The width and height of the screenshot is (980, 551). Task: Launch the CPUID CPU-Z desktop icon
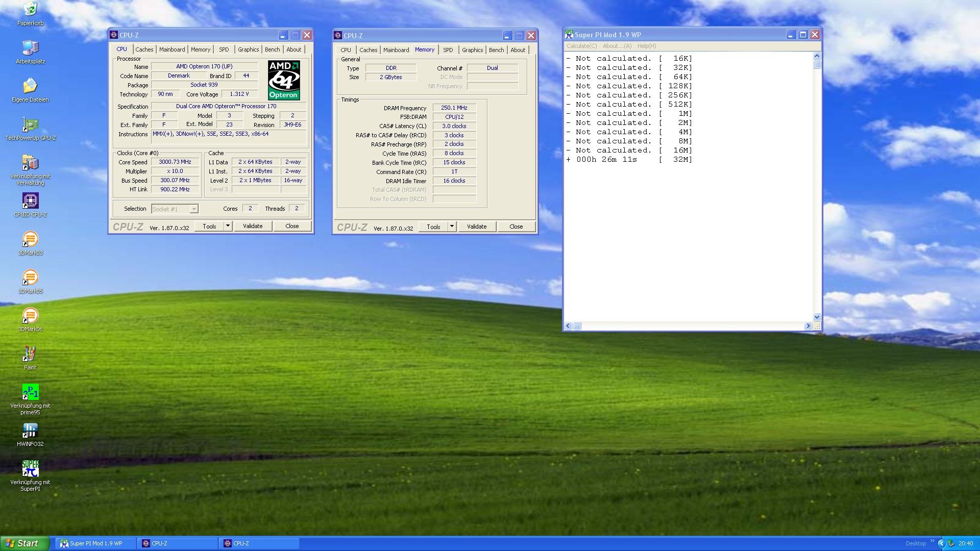(30, 201)
